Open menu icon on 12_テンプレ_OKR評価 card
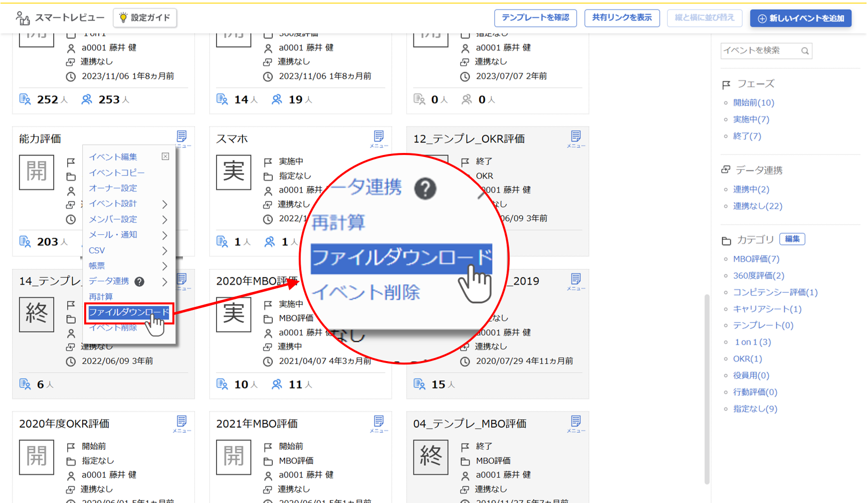The image size is (868, 503). pos(575,138)
